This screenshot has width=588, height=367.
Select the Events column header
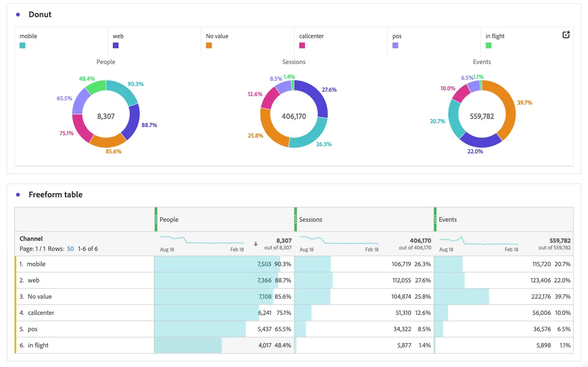pos(503,219)
